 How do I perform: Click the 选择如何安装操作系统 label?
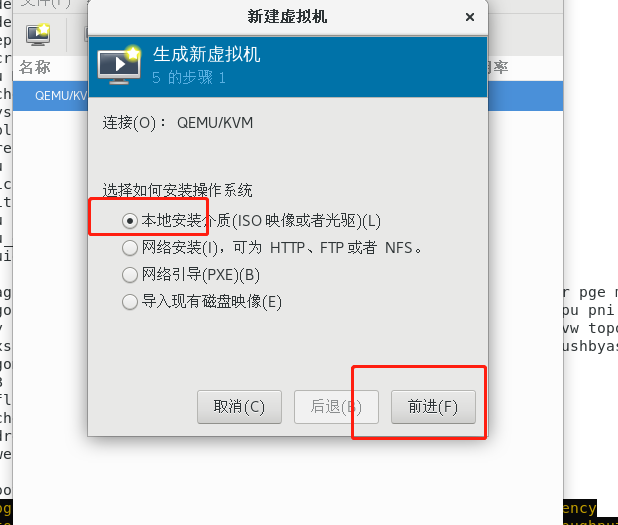[177, 190]
